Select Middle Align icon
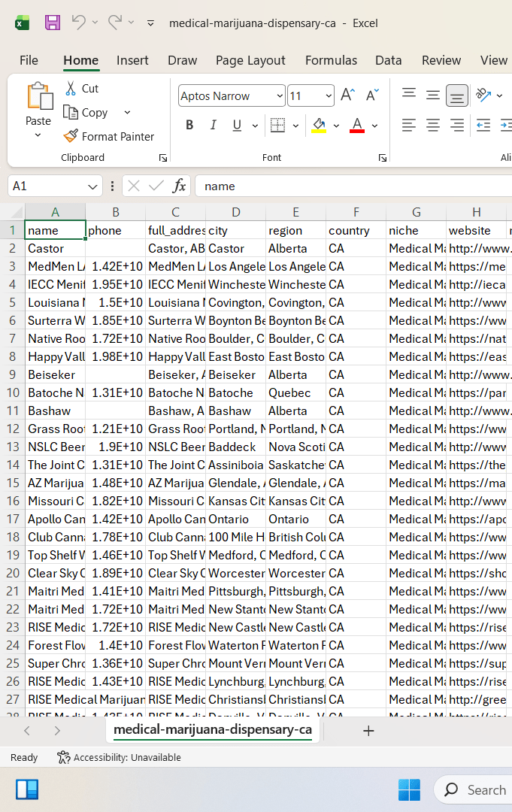 pyautogui.click(x=433, y=95)
